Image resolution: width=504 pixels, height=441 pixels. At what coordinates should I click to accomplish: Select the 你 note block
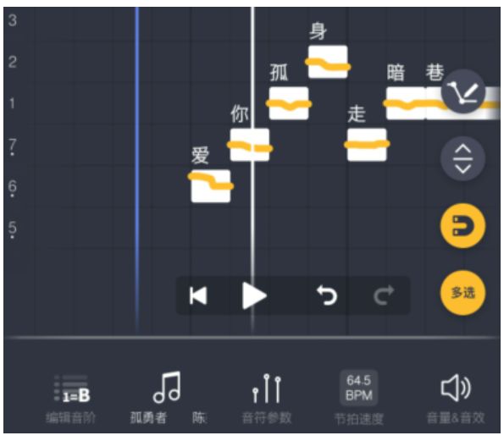[x=250, y=145]
